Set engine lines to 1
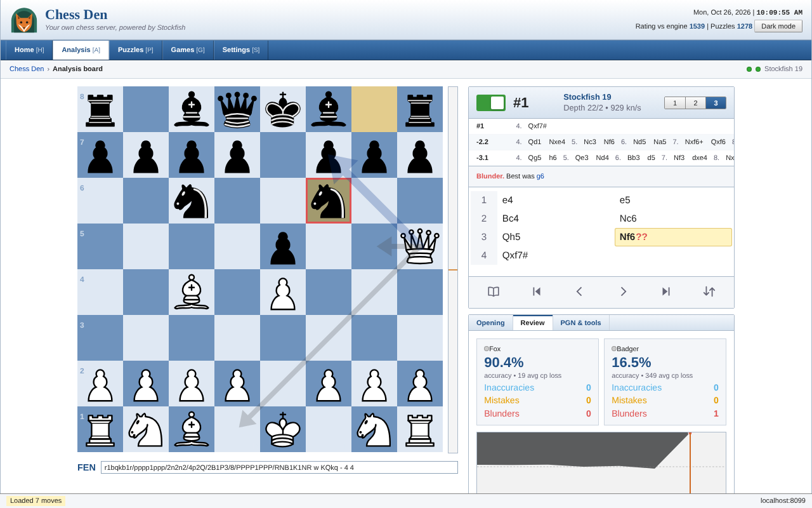The height and width of the screenshot is (508, 812). [675, 103]
